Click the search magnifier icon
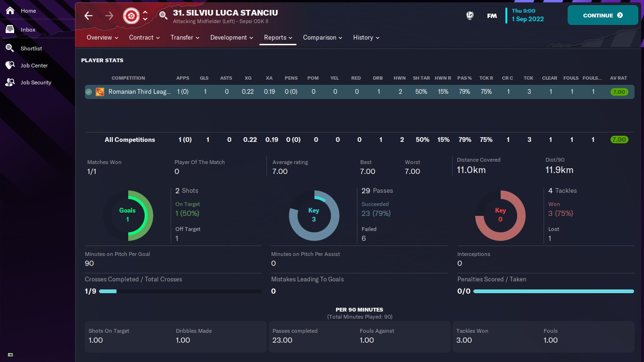This screenshot has width=644, height=362. click(163, 16)
